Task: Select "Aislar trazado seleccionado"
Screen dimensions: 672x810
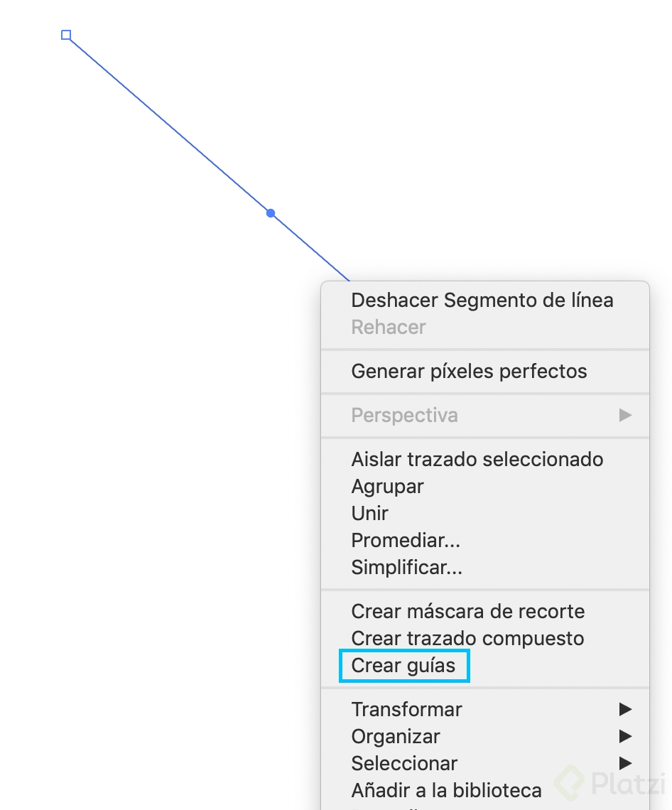Action: pyautogui.click(x=477, y=459)
